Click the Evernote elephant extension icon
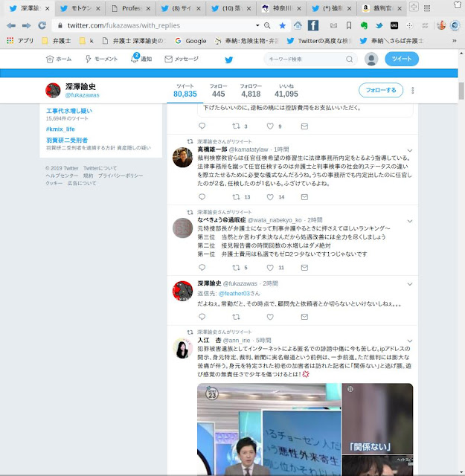Image resolution: width=465 pixels, height=476 pixels. 364,26
